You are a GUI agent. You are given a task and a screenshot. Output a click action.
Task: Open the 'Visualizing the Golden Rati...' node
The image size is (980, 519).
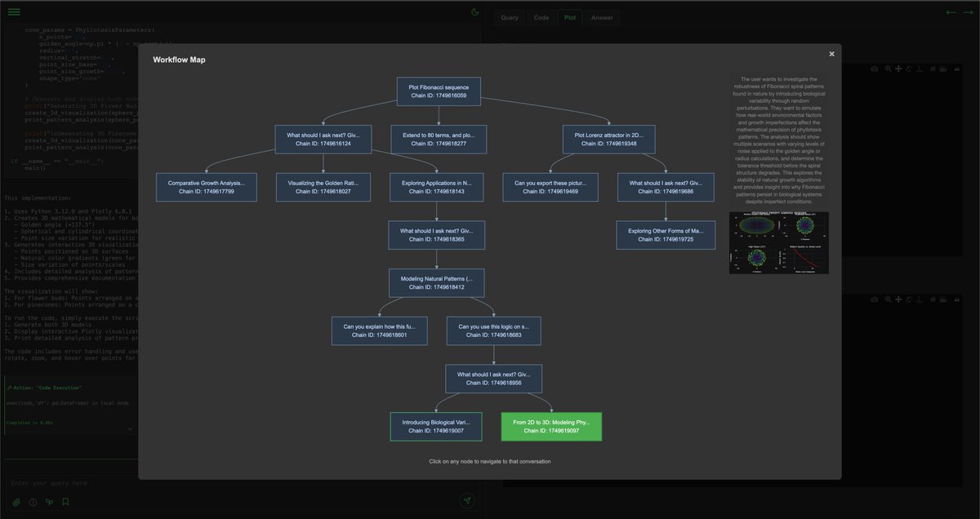point(323,188)
